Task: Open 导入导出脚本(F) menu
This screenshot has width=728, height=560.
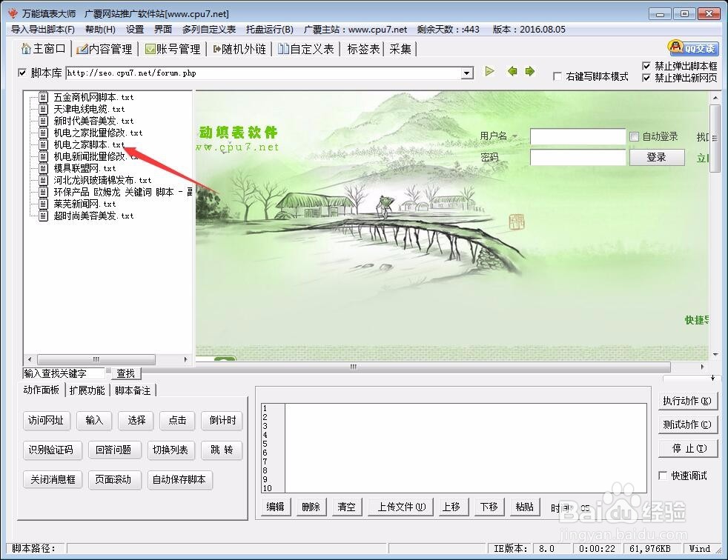Action: pyautogui.click(x=43, y=29)
